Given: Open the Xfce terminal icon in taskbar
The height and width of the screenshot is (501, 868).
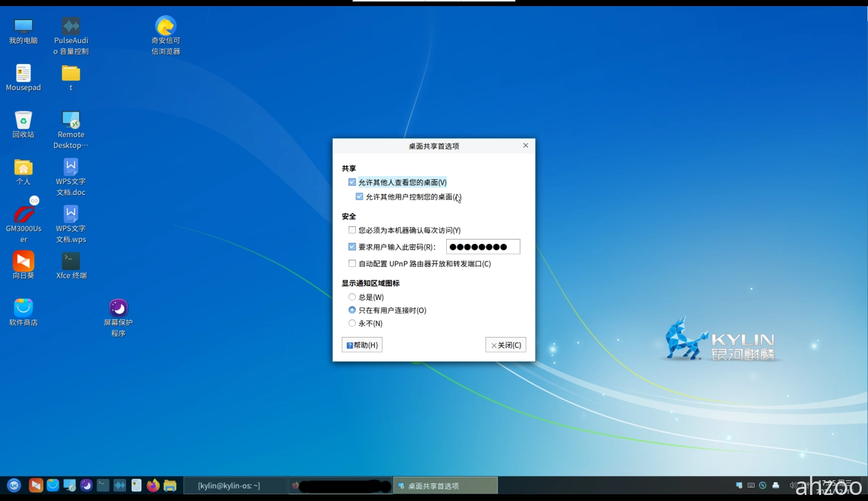Looking at the screenshot, I should (x=104, y=485).
